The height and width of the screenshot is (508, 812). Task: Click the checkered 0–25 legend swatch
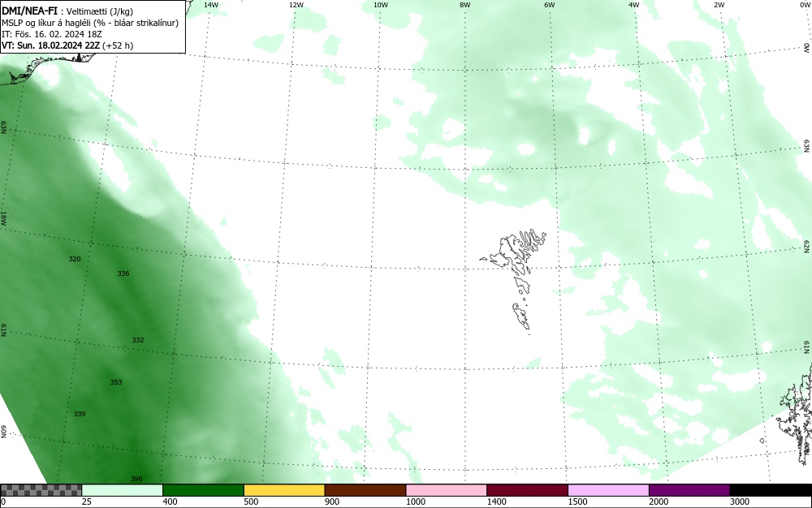point(41,490)
